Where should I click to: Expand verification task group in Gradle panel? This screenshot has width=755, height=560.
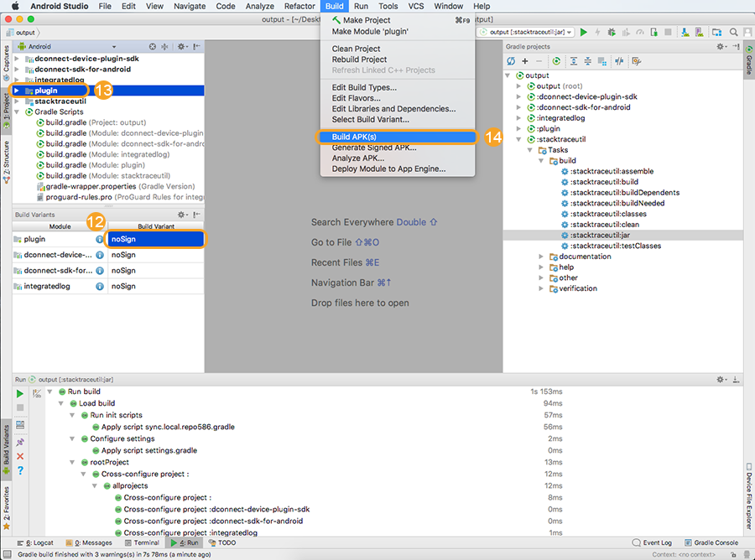(541, 288)
